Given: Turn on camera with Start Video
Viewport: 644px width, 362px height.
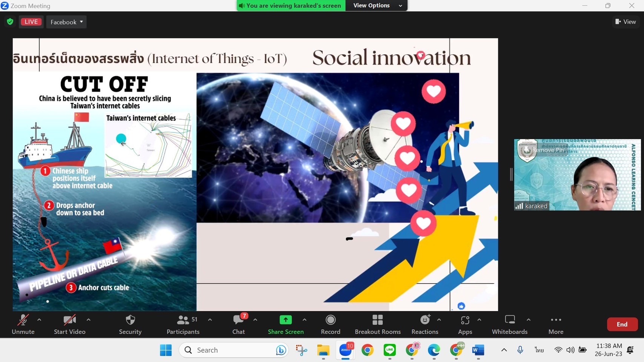Looking at the screenshot, I should (69, 324).
